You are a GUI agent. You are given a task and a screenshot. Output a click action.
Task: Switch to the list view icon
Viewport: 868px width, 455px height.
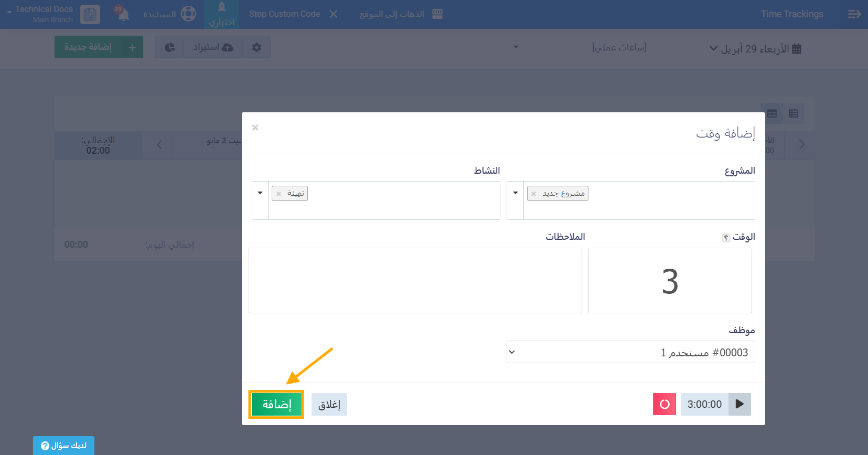794,113
